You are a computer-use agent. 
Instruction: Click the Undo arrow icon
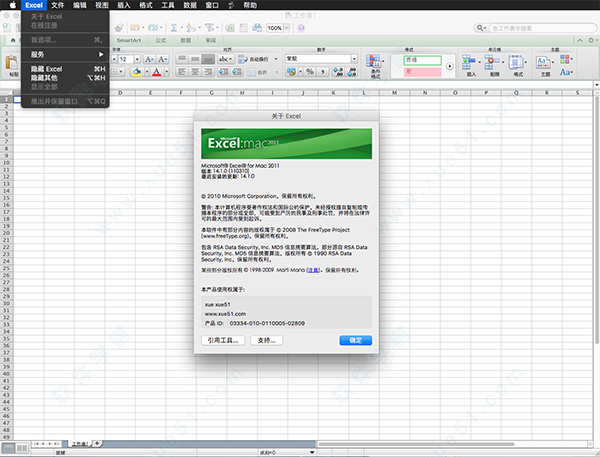tap(134, 28)
